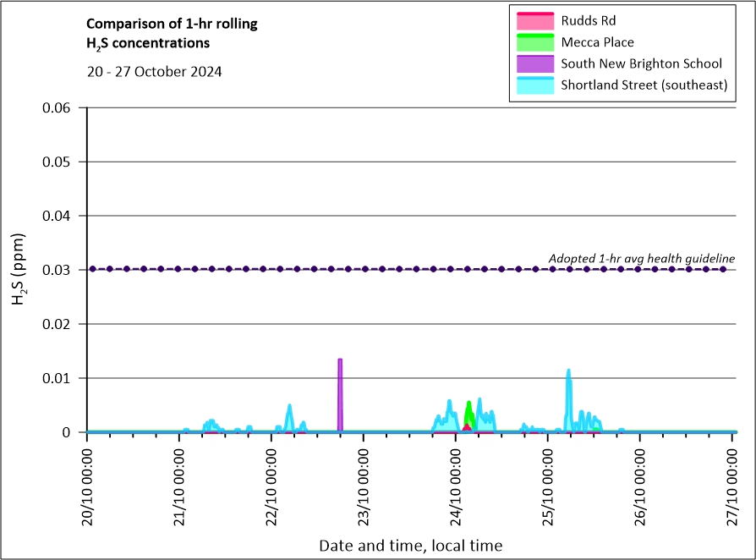Select the Mecca Place legend label
This screenshot has width=756, height=560.
point(597,42)
